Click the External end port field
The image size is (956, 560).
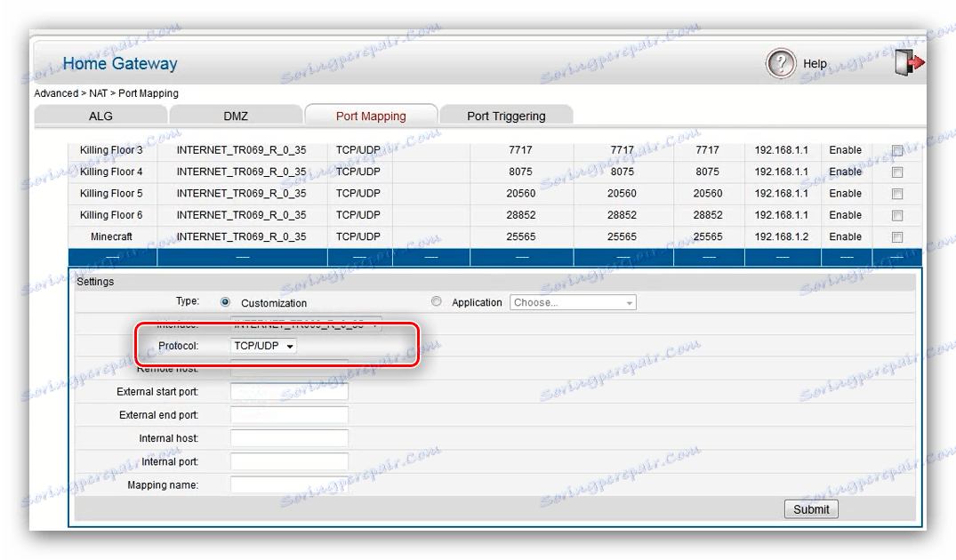(289, 415)
